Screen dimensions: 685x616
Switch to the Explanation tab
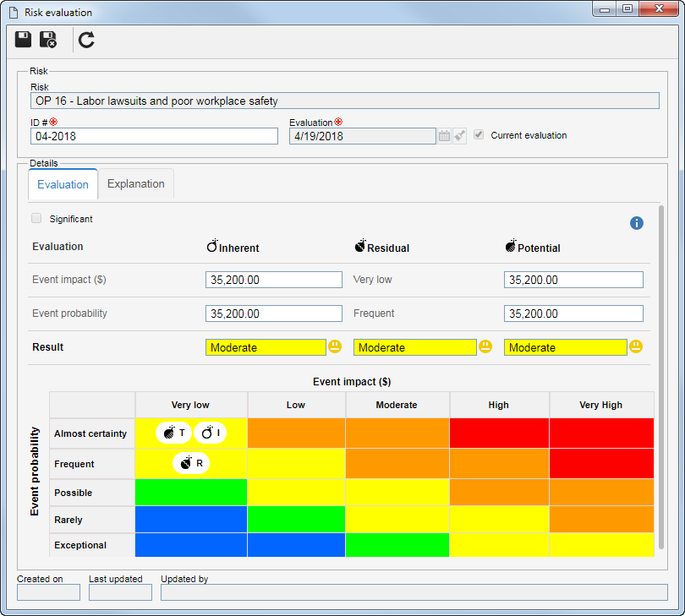pos(136,184)
